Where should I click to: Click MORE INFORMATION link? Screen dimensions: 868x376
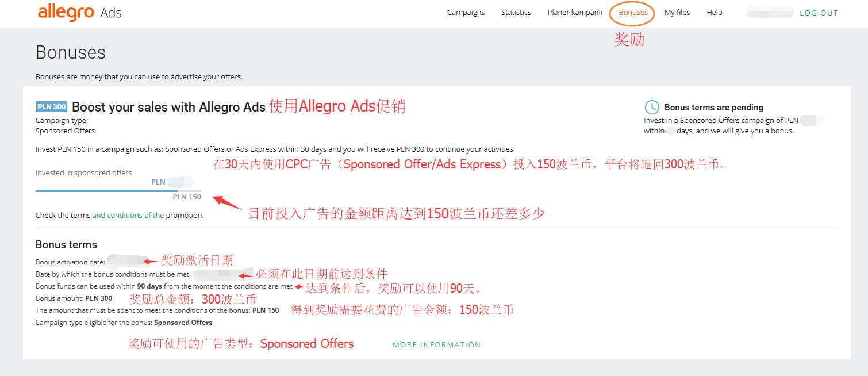pyautogui.click(x=437, y=345)
